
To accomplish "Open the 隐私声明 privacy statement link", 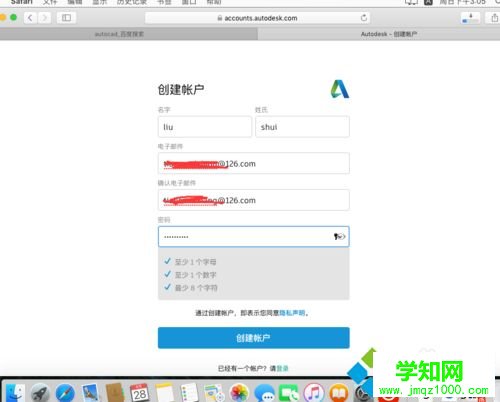I will click(x=292, y=313).
